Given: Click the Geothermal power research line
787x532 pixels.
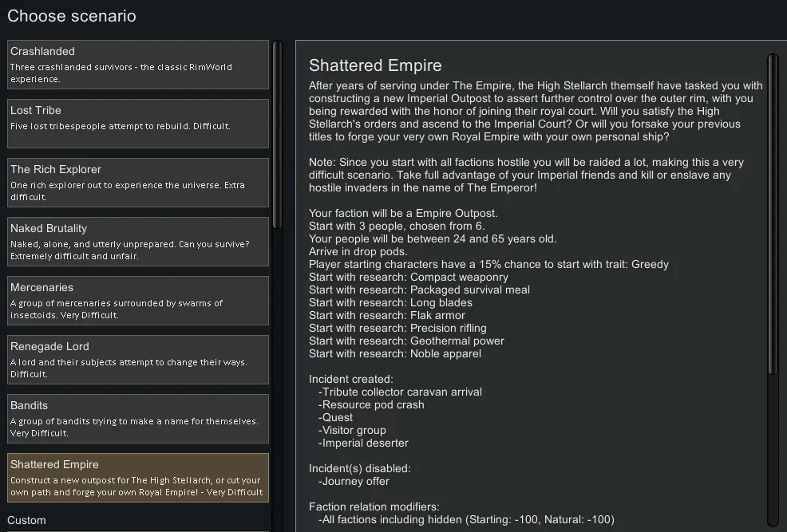Looking at the screenshot, I should click(406, 341).
